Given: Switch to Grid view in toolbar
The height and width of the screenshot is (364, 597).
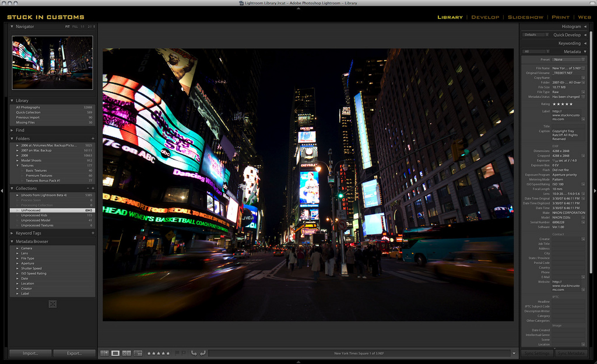Looking at the screenshot, I should pyautogui.click(x=104, y=353).
